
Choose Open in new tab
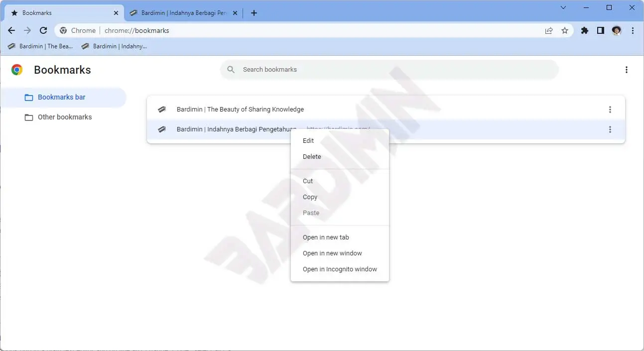point(326,237)
